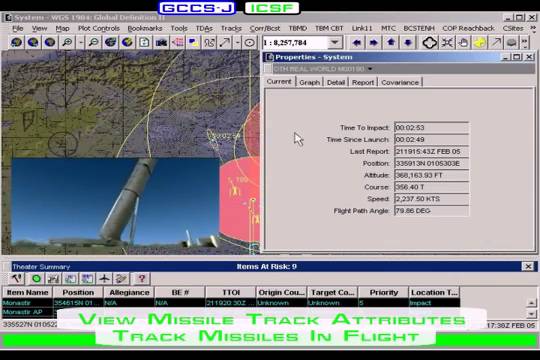Switch to the Detail tab
Screen dimensions: 540x360
tap(336, 82)
